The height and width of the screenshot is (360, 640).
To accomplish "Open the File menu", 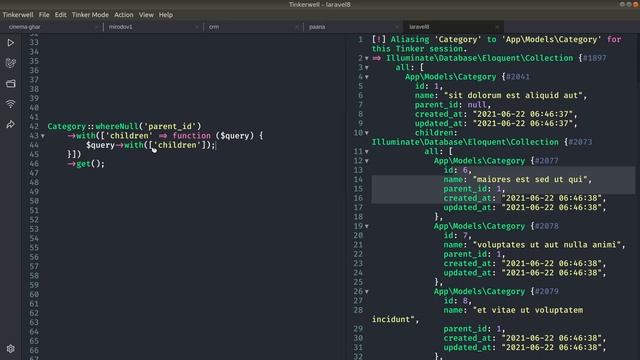I will click(x=44, y=15).
